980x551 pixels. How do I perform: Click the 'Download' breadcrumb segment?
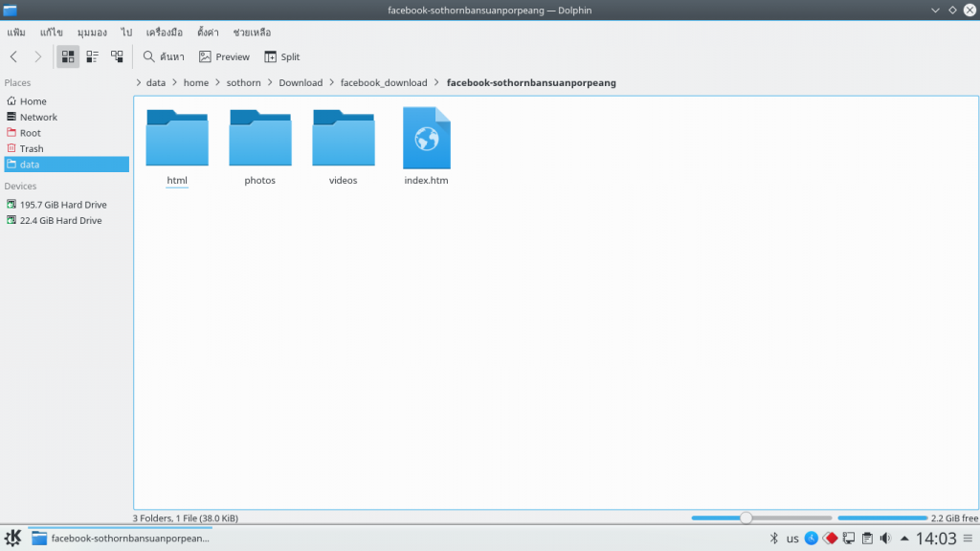click(x=301, y=82)
